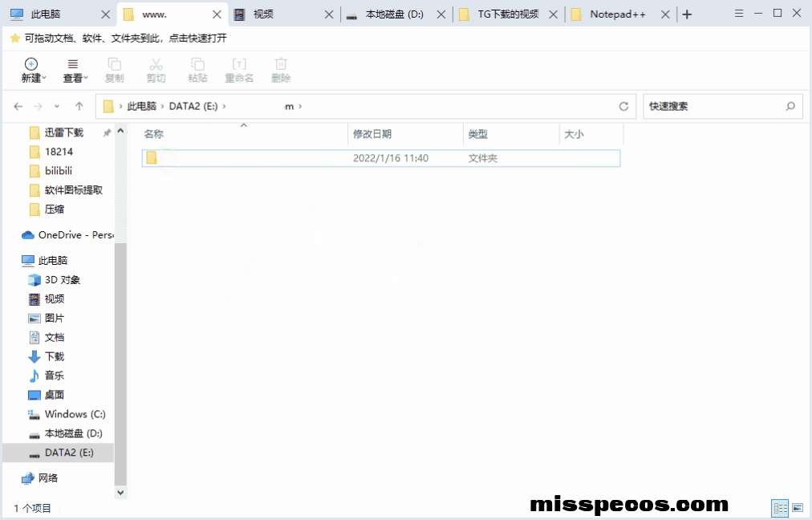Open the 查看 (View) menu
Image resolution: width=812 pixels, height=520 pixels.
click(75, 71)
